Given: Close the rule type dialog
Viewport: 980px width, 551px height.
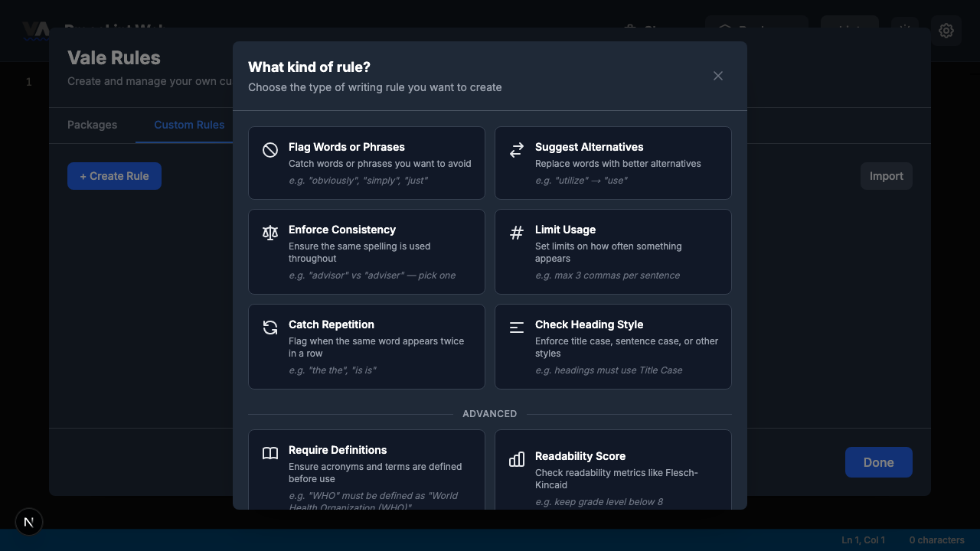Looking at the screenshot, I should click(x=718, y=76).
